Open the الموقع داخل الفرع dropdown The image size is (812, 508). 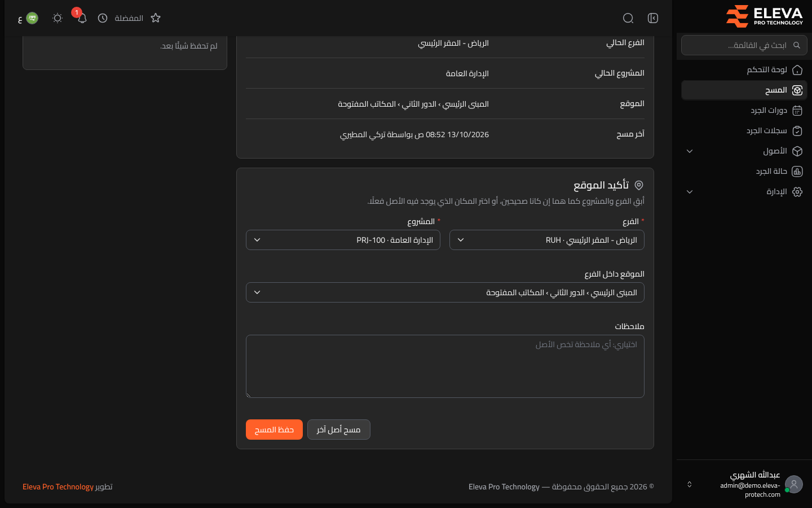pos(445,292)
